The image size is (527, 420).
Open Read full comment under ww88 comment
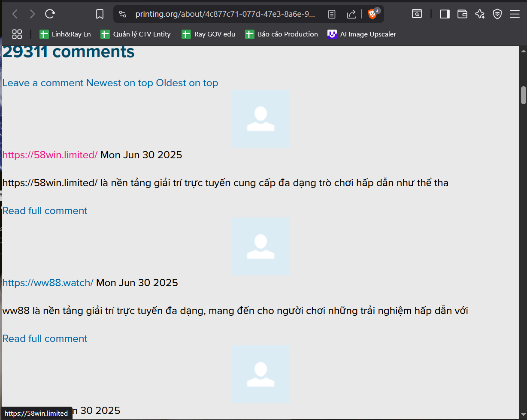45,338
